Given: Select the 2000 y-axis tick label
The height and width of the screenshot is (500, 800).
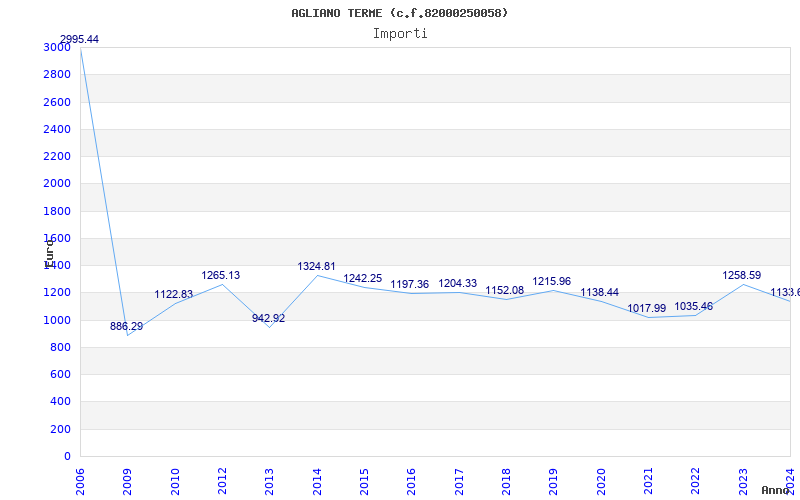Looking at the screenshot, I should coord(57,184).
